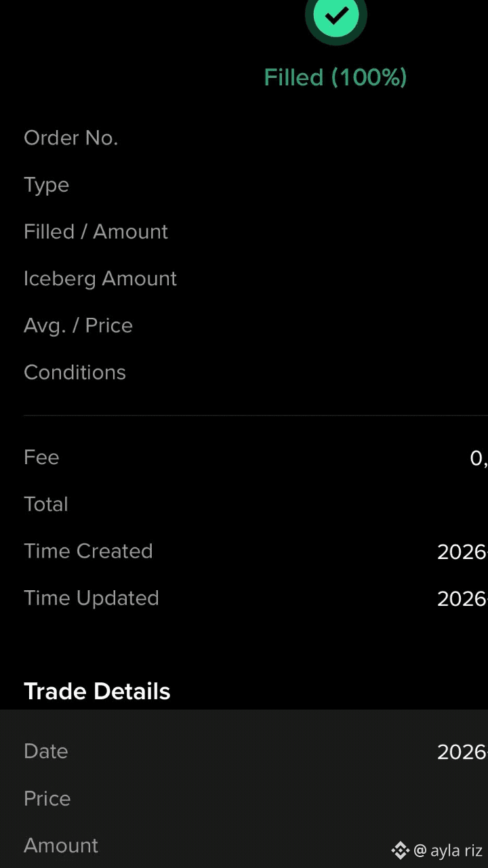Select the Time Created date value

[462, 552]
